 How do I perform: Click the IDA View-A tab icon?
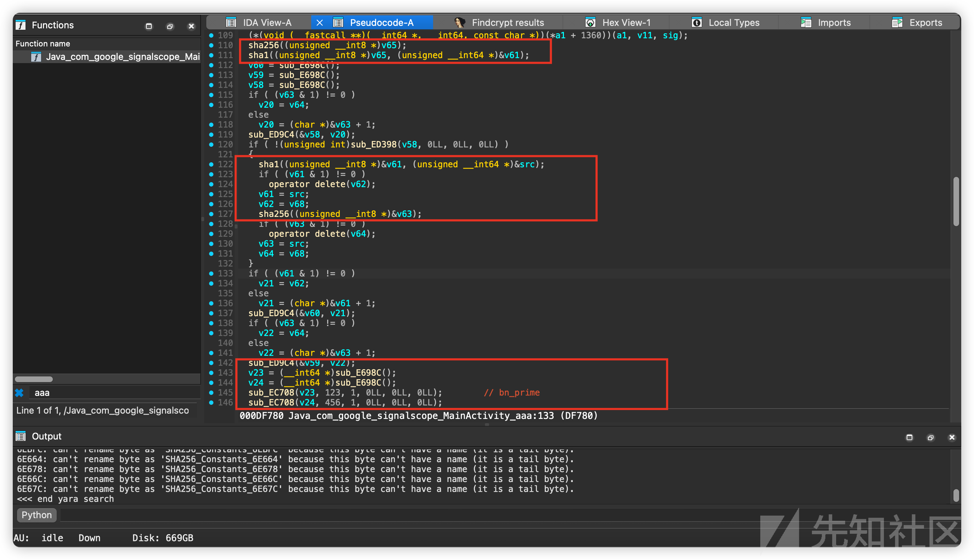(x=231, y=23)
